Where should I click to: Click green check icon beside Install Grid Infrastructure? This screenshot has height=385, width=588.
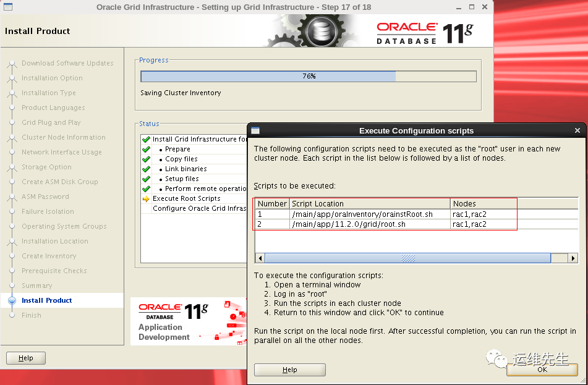pos(146,139)
